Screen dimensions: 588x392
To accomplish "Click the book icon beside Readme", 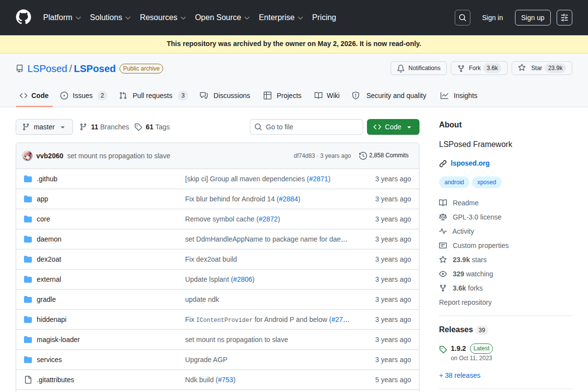I will 443,203.
